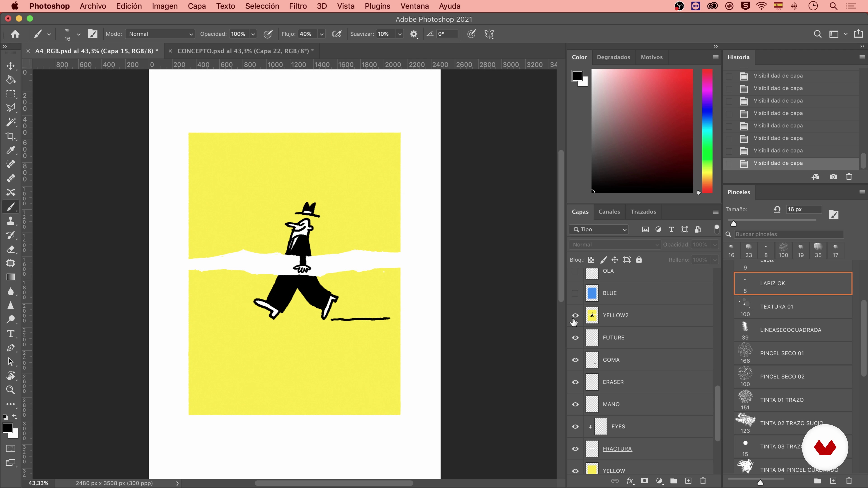The height and width of the screenshot is (488, 868).
Task: Open layer style fx menu
Action: point(630,481)
